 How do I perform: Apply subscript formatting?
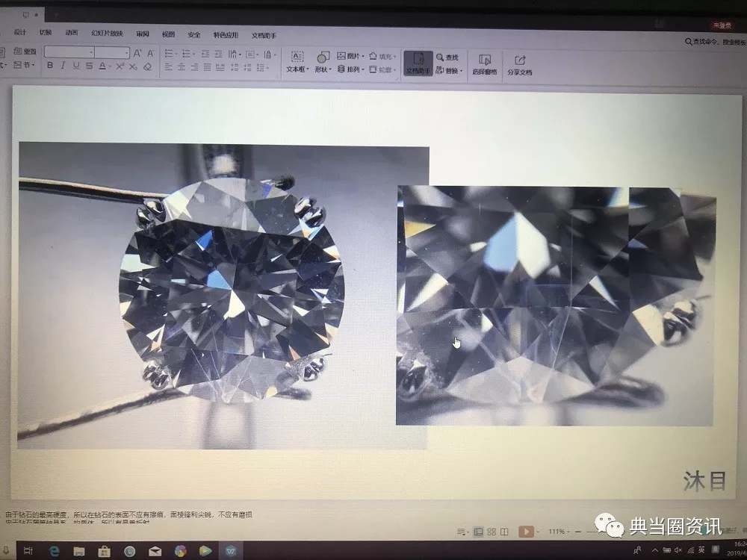click(x=134, y=66)
